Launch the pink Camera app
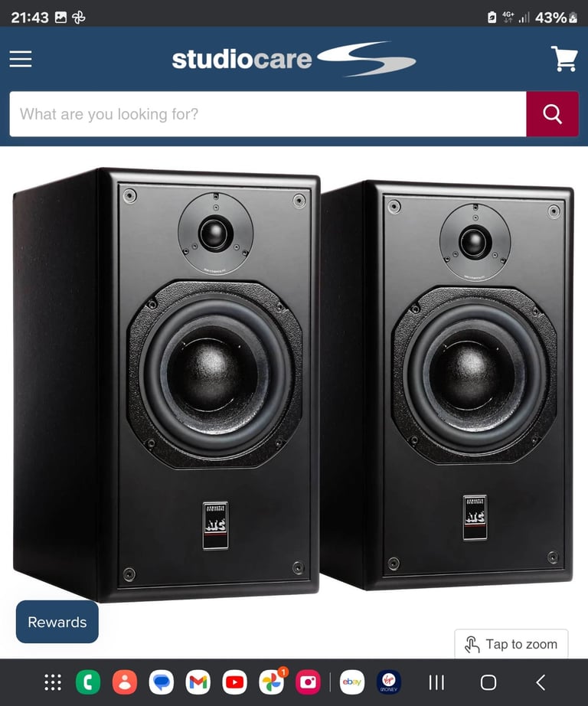The height and width of the screenshot is (706, 588). click(308, 682)
